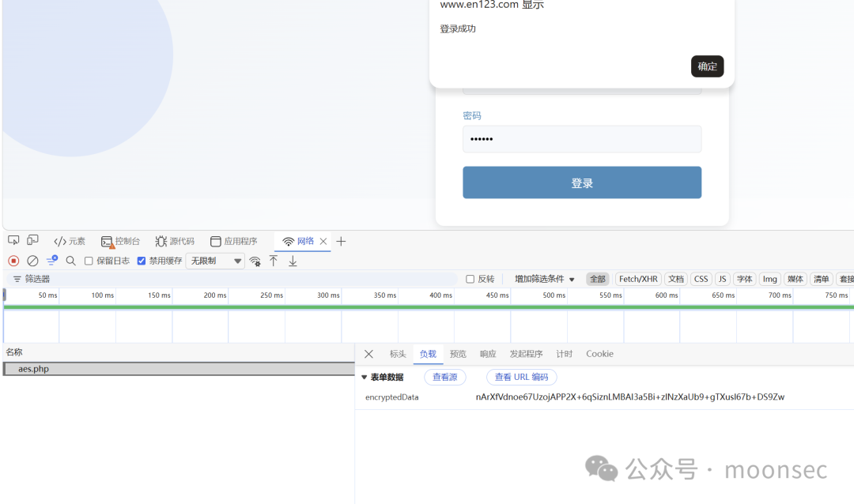Image resolution: width=854 pixels, height=504 pixels.
Task: Click the 600 ms timeline marker
Action: pyautogui.click(x=667, y=295)
